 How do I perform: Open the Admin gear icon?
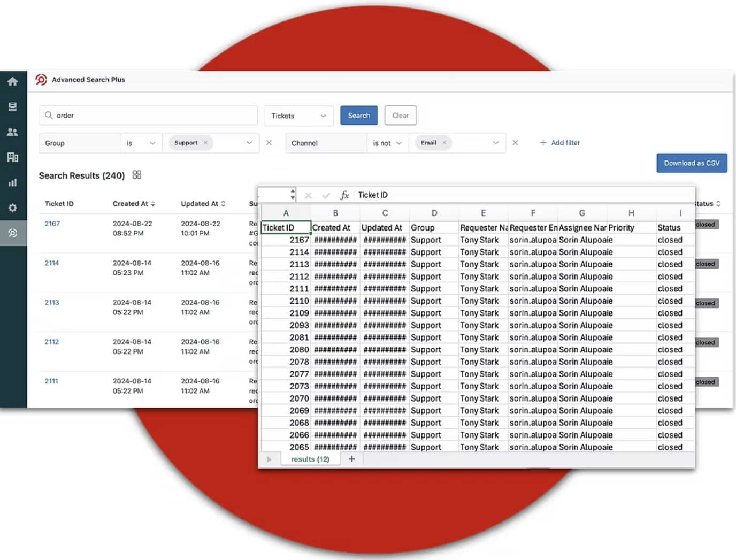click(13, 208)
